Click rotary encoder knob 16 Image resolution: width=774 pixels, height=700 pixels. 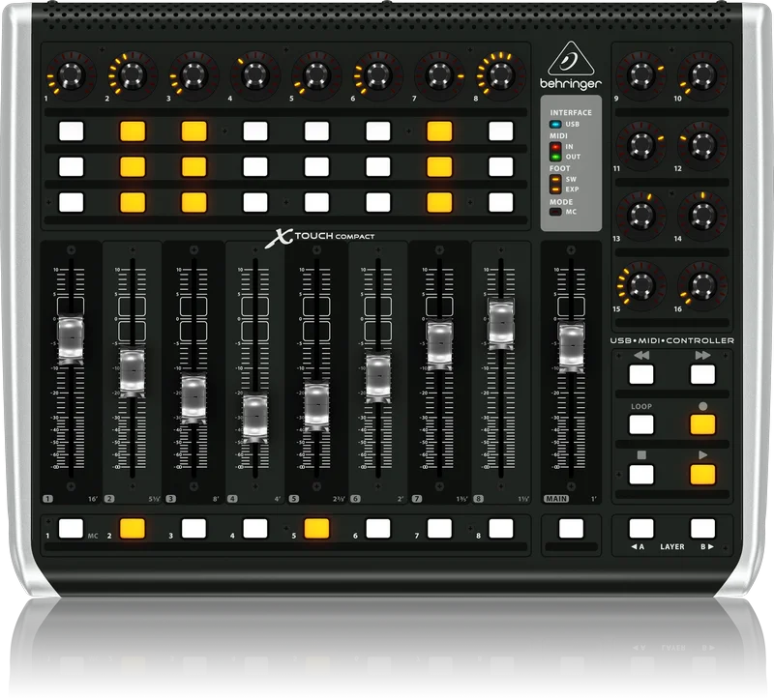pyautogui.click(x=702, y=285)
